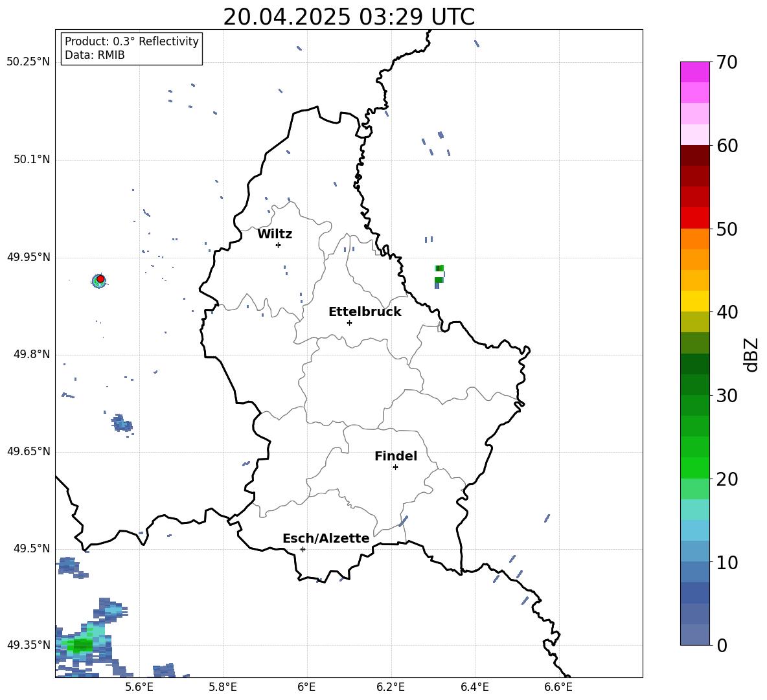Click the green reflectivity core near 49.35°N
The height and width of the screenshot is (700, 767).
(x=81, y=645)
